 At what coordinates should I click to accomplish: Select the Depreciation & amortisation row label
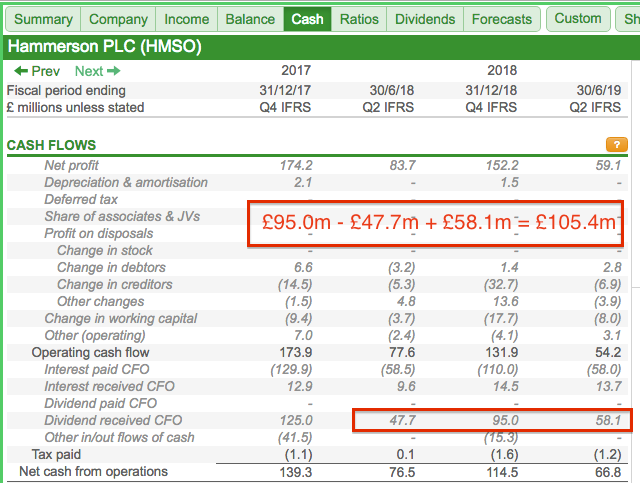126,183
